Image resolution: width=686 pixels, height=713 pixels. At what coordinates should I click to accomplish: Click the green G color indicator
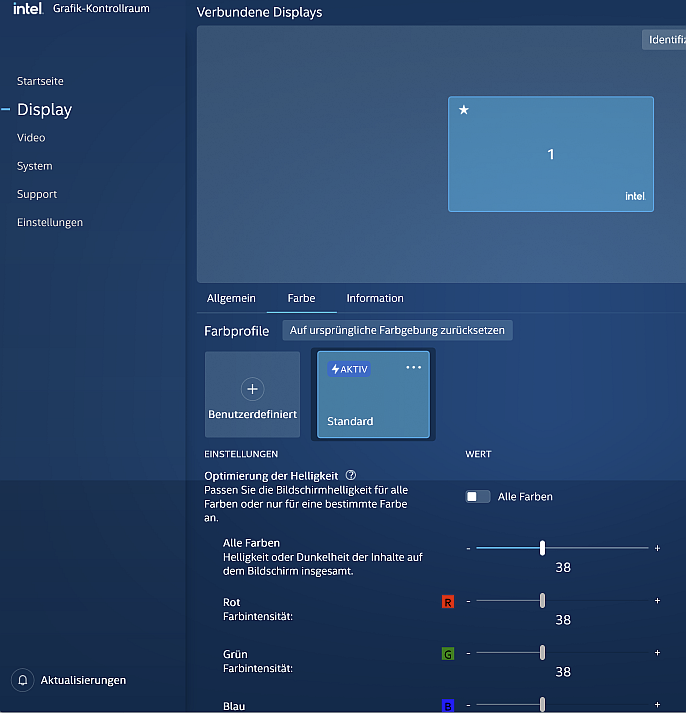coord(448,654)
